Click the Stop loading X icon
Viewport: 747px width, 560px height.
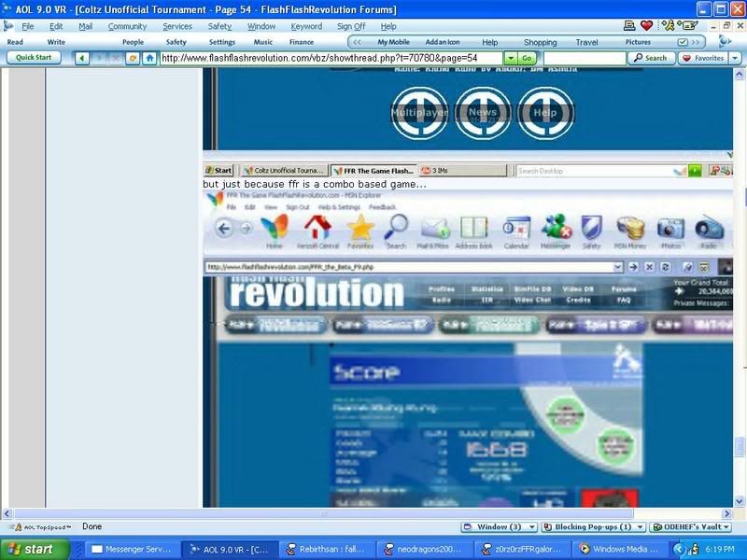(115, 58)
